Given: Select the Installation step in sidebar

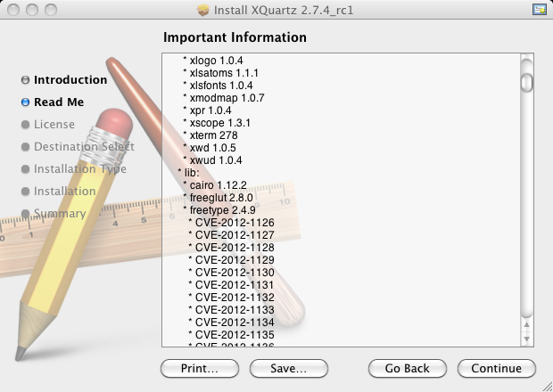Looking at the screenshot, I should click(x=65, y=192).
